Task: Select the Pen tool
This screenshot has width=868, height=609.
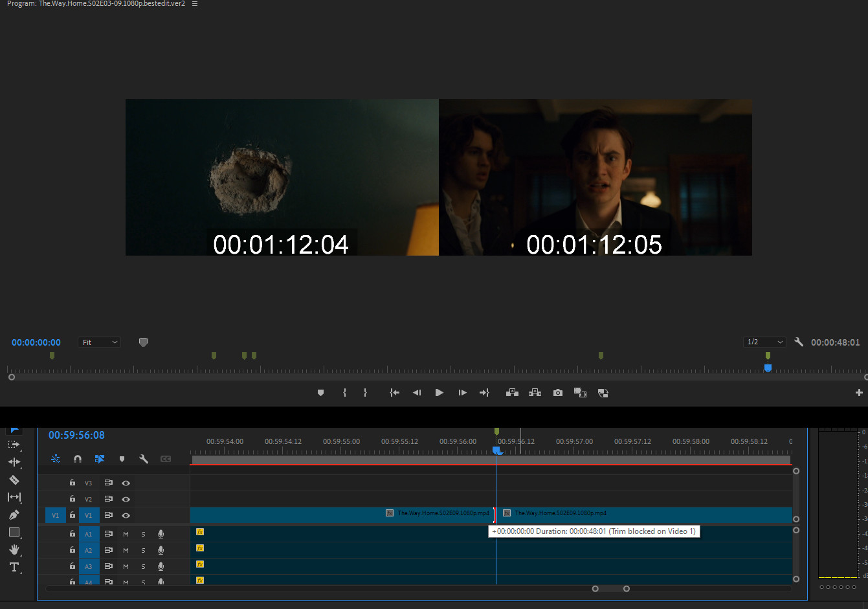Action: pos(14,515)
